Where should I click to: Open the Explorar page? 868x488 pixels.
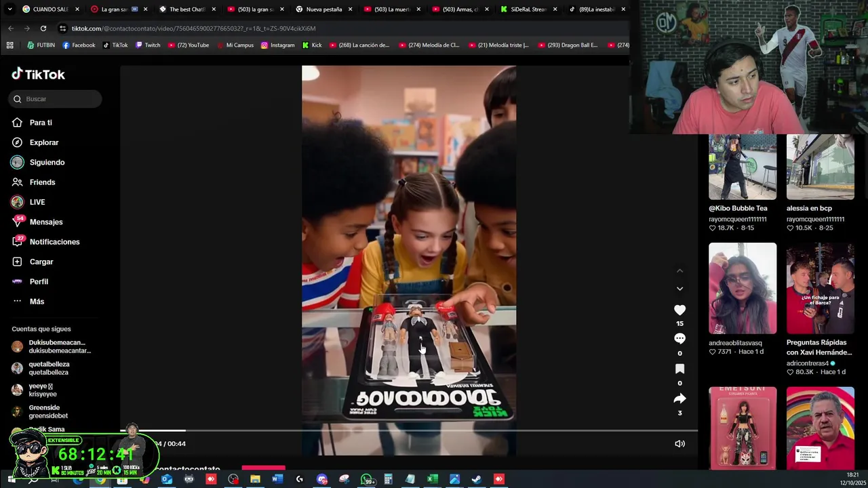[44, 142]
